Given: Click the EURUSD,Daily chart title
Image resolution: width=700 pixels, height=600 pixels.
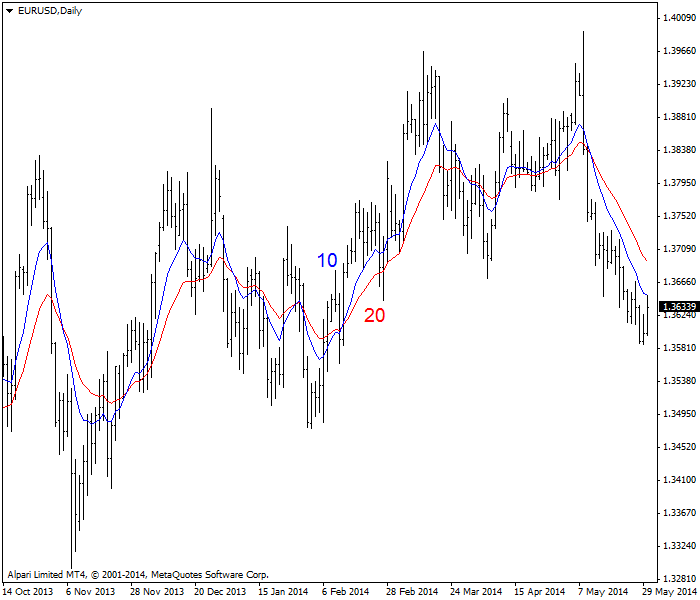Looking at the screenshot, I should (x=50, y=10).
